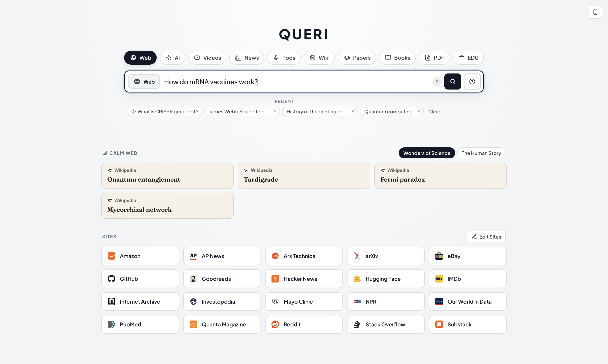Viewport: 608px width, 364px height.
Task: Remove the 'What is CRISPR gene edit' recent chip
Action: pos(197,112)
